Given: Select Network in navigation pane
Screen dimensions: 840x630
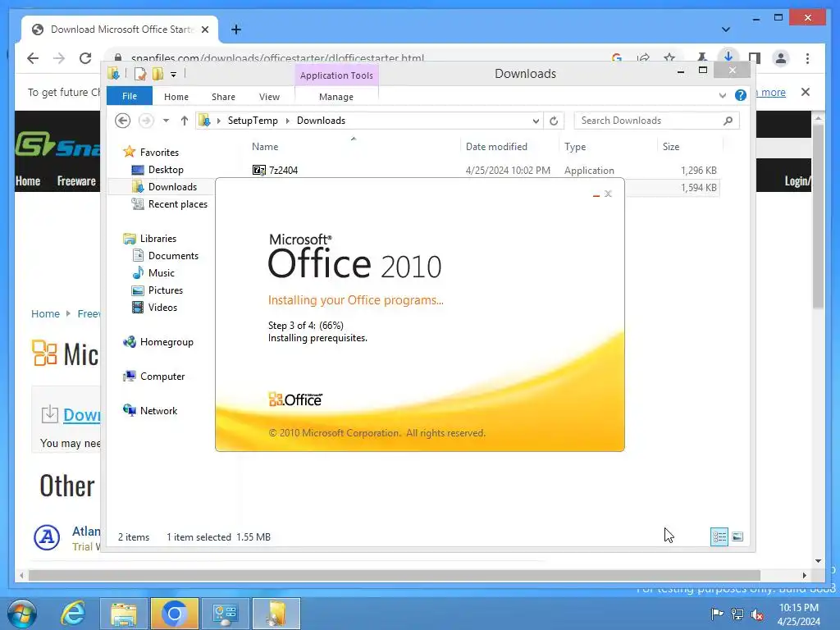Looking at the screenshot, I should click(x=158, y=410).
